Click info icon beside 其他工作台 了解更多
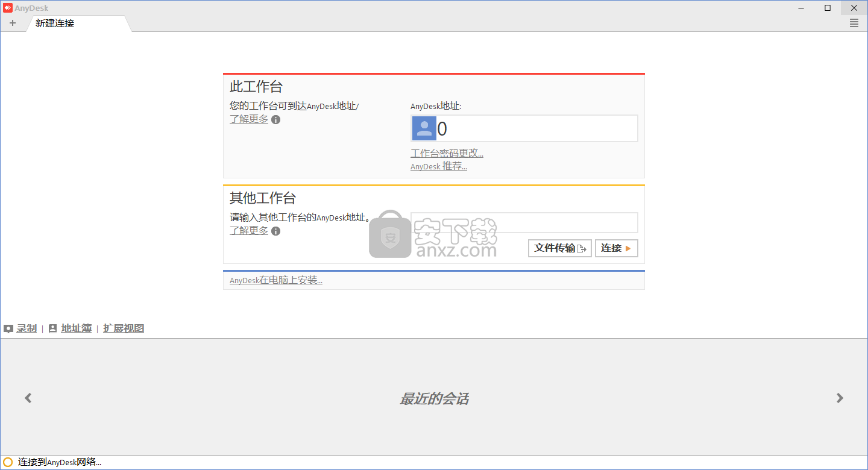The width and height of the screenshot is (868, 470). pyautogui.click(x=275, y=231)
